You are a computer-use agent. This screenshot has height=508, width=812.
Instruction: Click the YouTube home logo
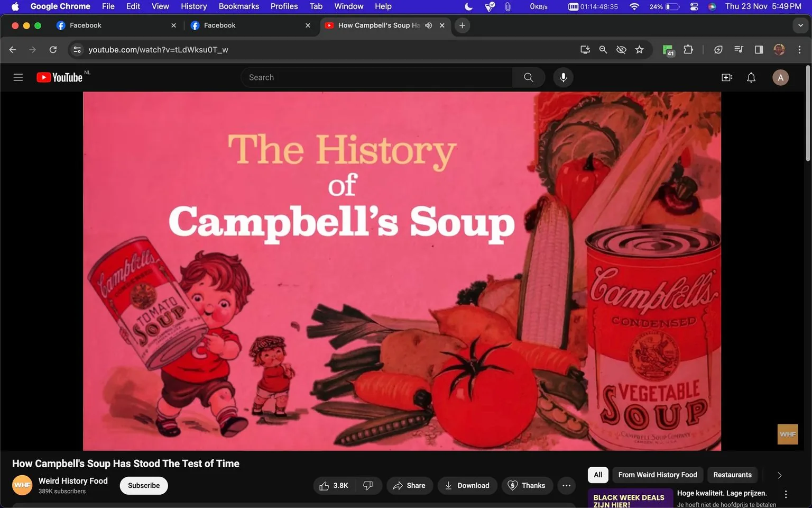[x=60, y=77]
